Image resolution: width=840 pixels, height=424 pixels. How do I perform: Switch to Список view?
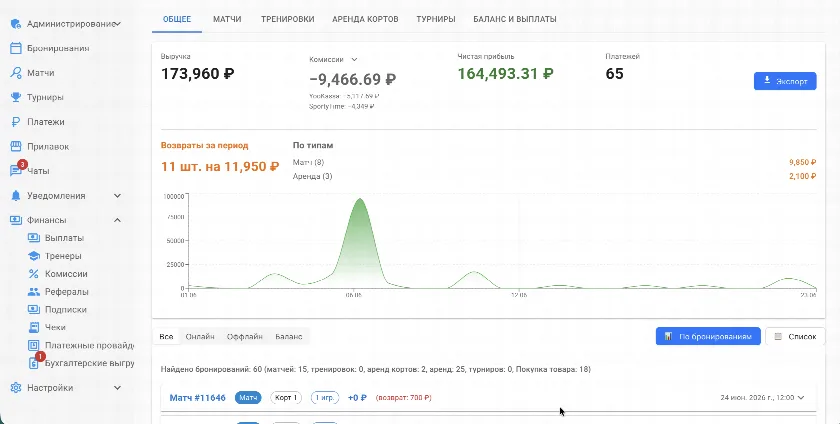(796, 337)
